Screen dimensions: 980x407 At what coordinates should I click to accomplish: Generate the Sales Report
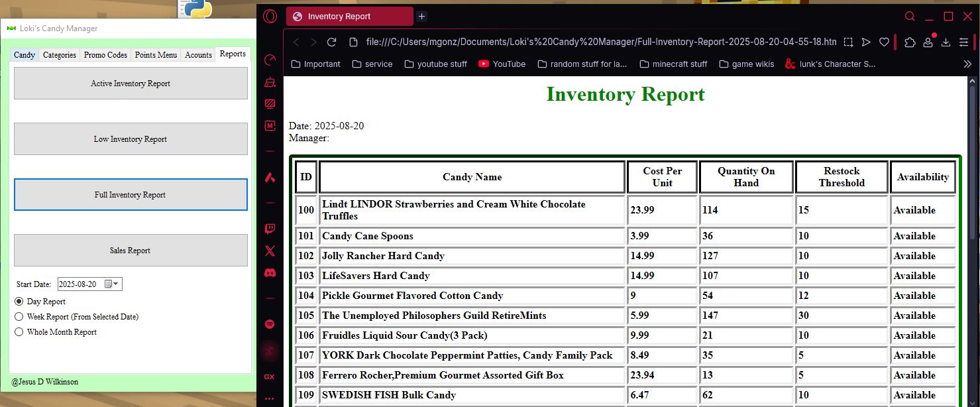(x=131, y=251)
